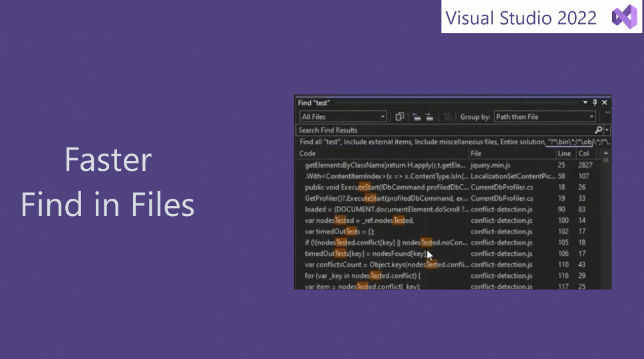The width and height of the screenshot is (644, 359).
Task: Sort results by Col column header
Action: pos(583,154)
